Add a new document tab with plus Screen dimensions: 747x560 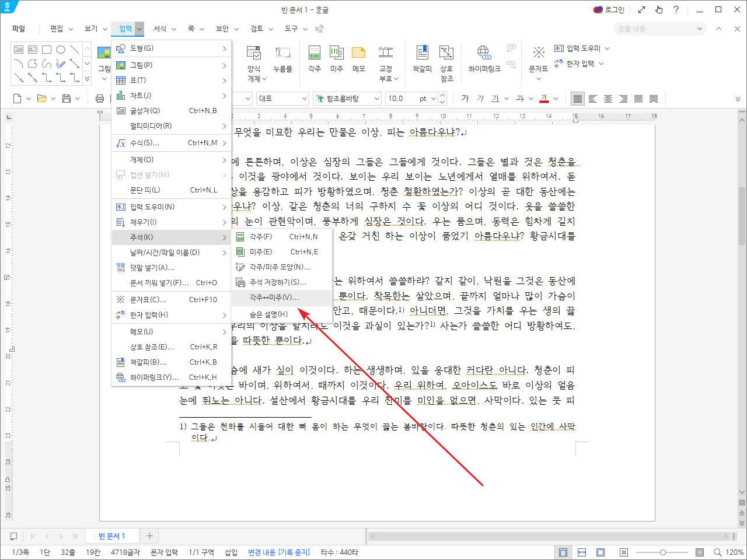(x=149, y=536)
